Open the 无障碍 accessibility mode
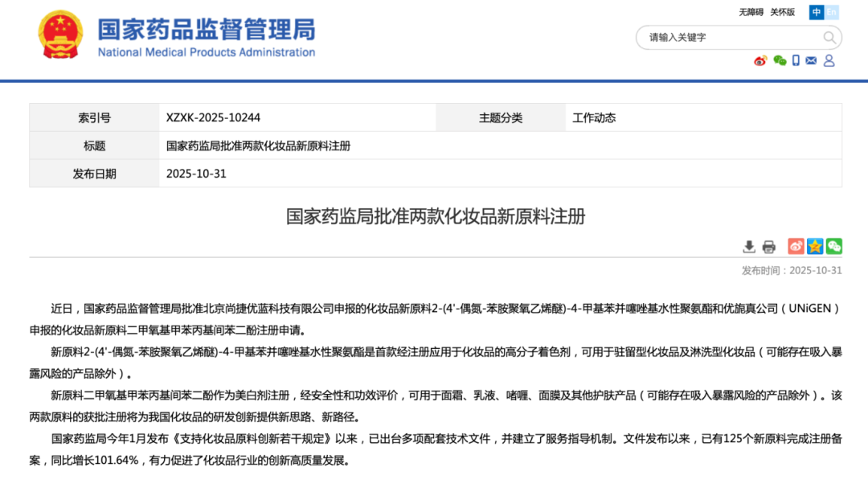This screenshot has width=868, height=488. click(751, 12)
